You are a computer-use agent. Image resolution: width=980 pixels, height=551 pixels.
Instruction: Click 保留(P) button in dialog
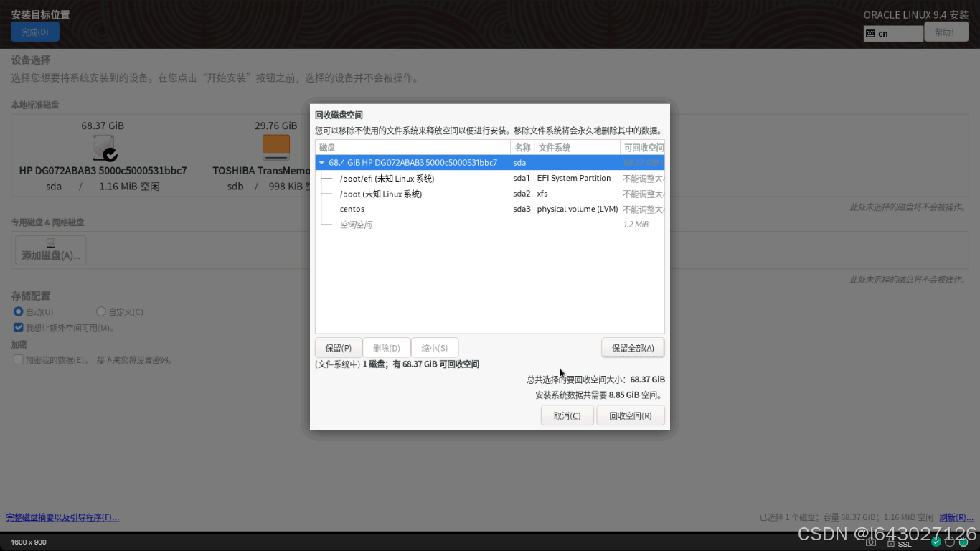click(x=339, y=348)
